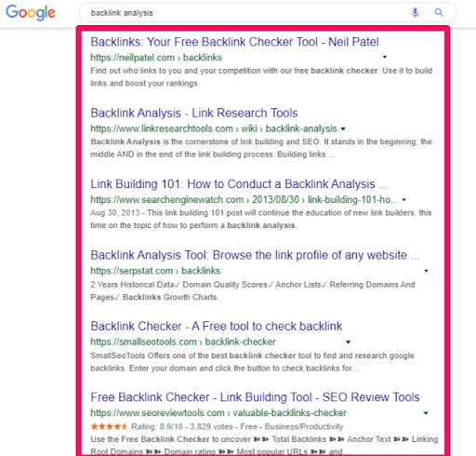
Task: Open Neil Patel Free Backlink Checker result
Action: pyautogui.click(x=234, y=42)
